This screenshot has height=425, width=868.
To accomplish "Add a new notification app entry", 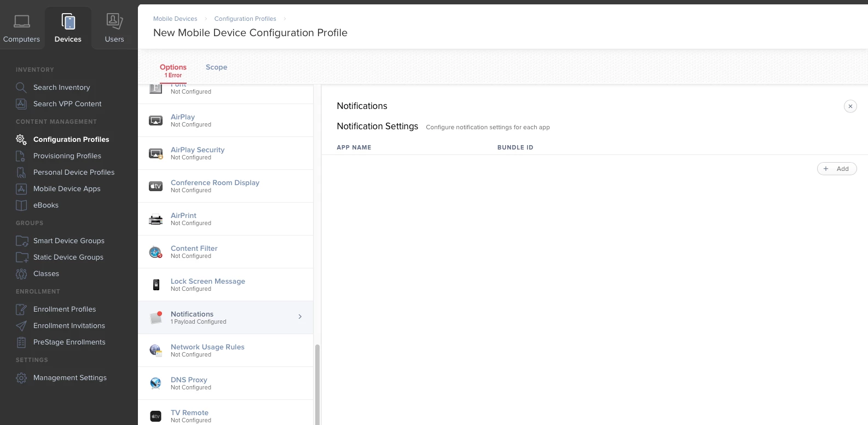I will tap(837, 169).
